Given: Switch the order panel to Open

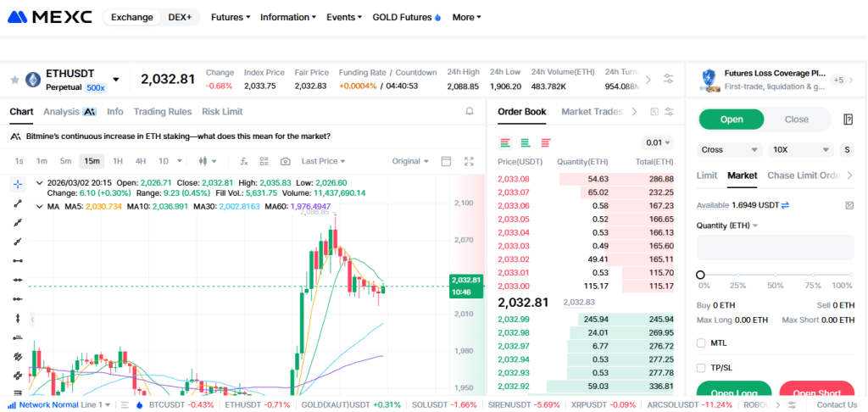Looking at the screenshot, I should coord(732,119).
